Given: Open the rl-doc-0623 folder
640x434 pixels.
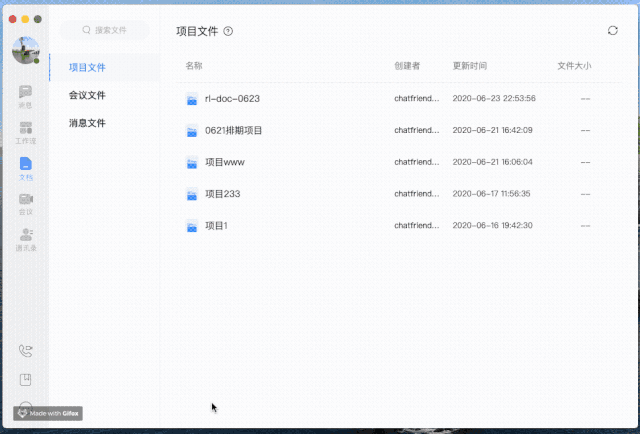Looking at the screenshot, I should pos(232,99).
